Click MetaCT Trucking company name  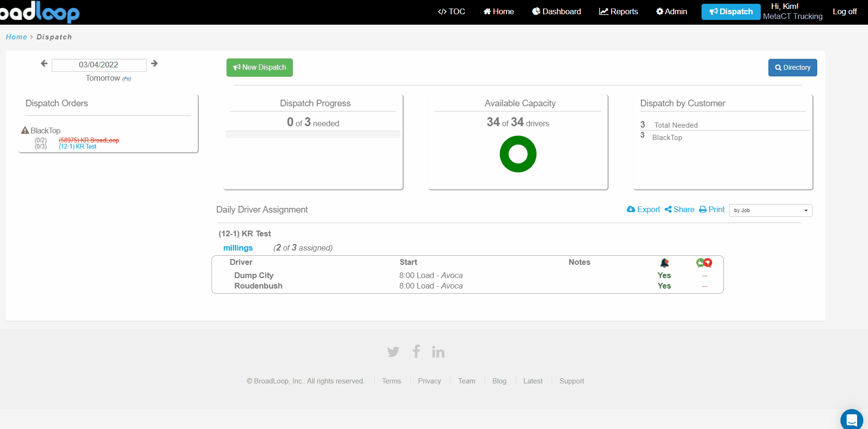tap(793, 16)
